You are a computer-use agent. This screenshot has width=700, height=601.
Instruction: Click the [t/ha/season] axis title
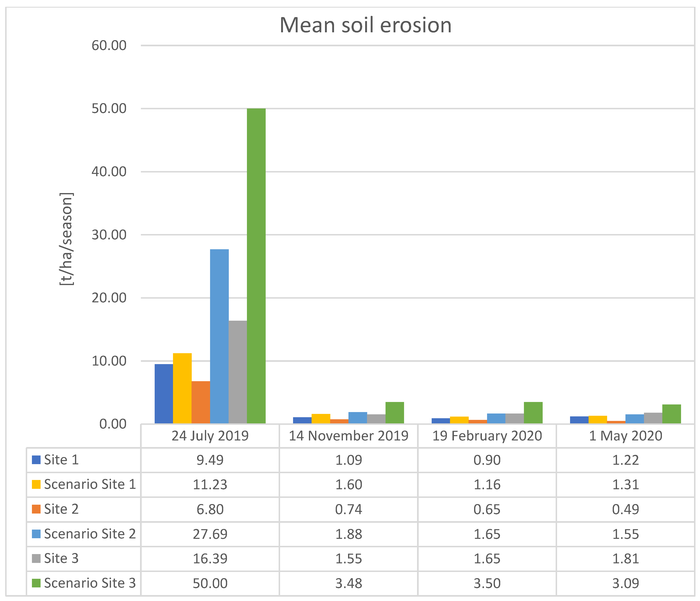67,239
